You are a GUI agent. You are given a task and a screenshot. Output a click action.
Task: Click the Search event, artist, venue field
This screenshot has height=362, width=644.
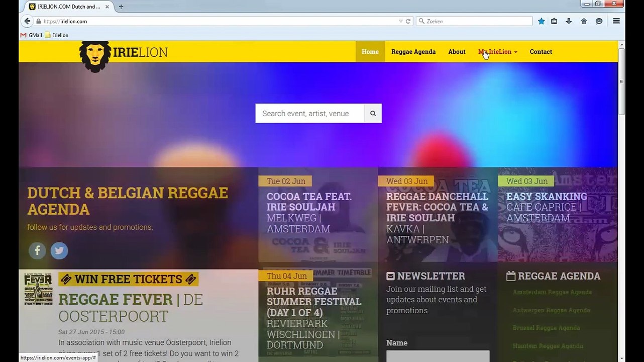click(x=309, y=114)
